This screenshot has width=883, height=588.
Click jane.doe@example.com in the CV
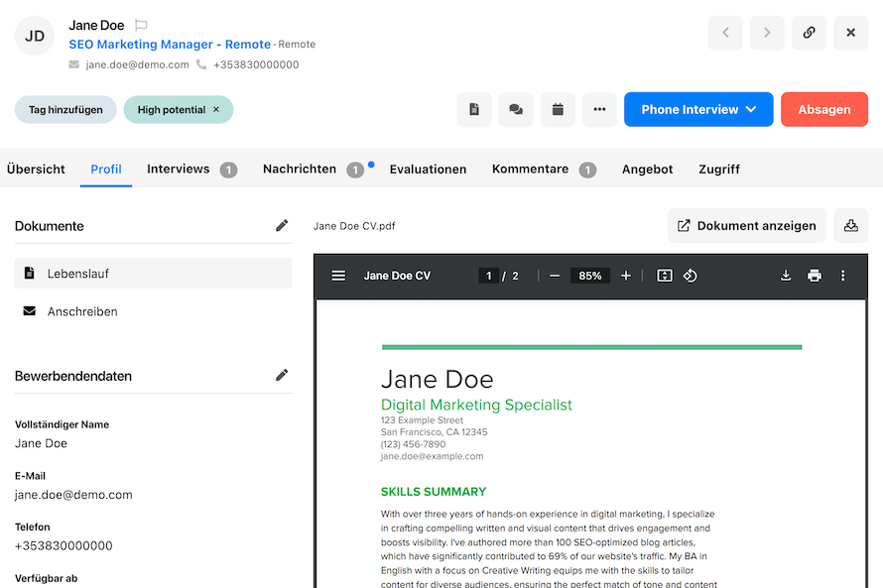coord(432,456)
